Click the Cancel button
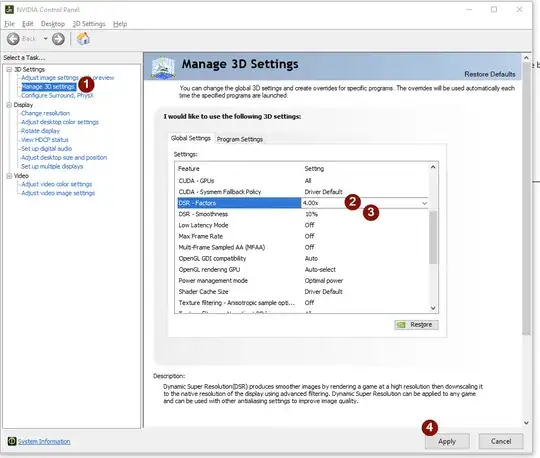The height and width of the screenshot is (458, 540). coord(501,441)
